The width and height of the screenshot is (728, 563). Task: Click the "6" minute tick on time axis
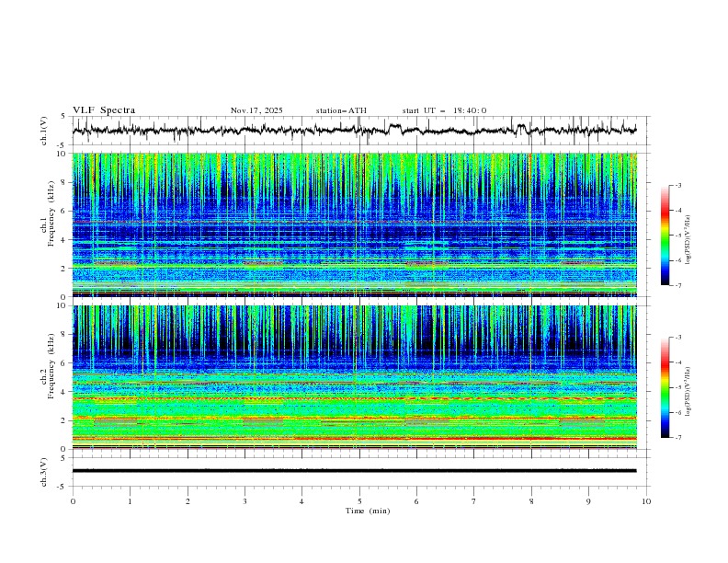(x=416, y=501)
